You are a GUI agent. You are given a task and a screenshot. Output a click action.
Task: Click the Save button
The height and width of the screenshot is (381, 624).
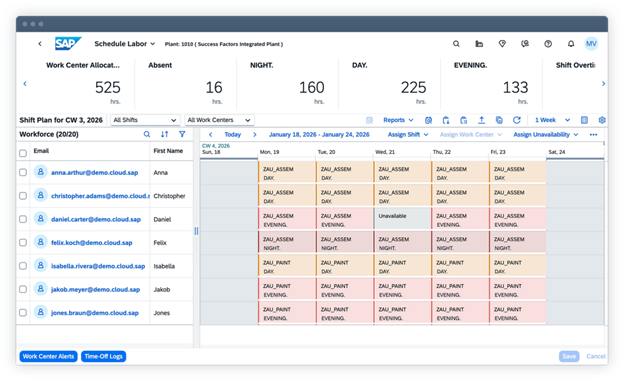click(569, 356)
